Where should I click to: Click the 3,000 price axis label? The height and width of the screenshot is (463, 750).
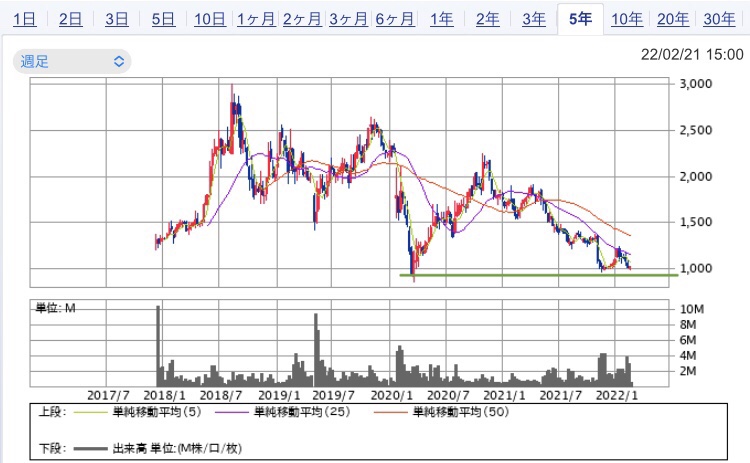pos(696,84)
